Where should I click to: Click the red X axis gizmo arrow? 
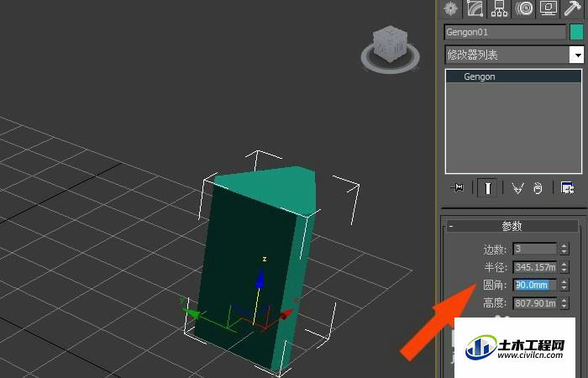[286, 314]
